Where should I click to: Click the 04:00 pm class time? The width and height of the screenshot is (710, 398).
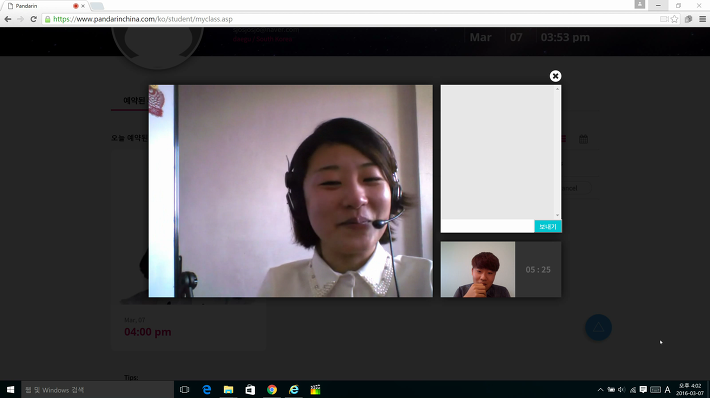[x=148, y=332]
